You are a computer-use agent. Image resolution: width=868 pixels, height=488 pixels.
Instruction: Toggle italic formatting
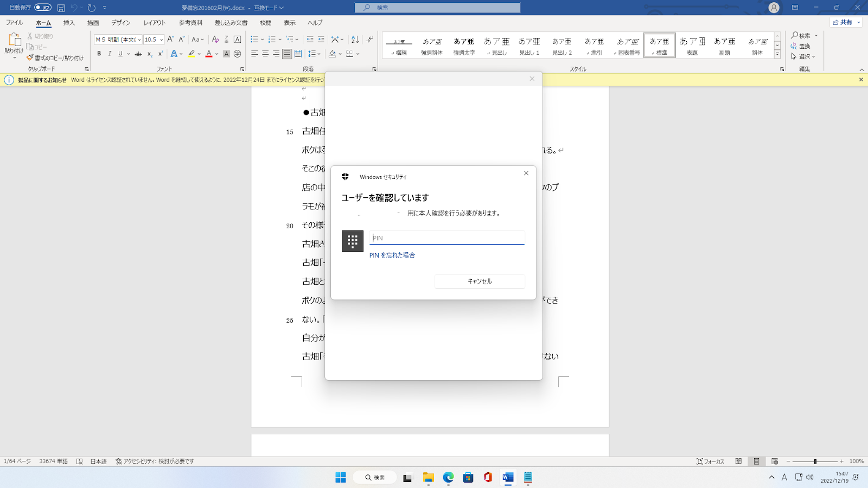click(110, 54)
